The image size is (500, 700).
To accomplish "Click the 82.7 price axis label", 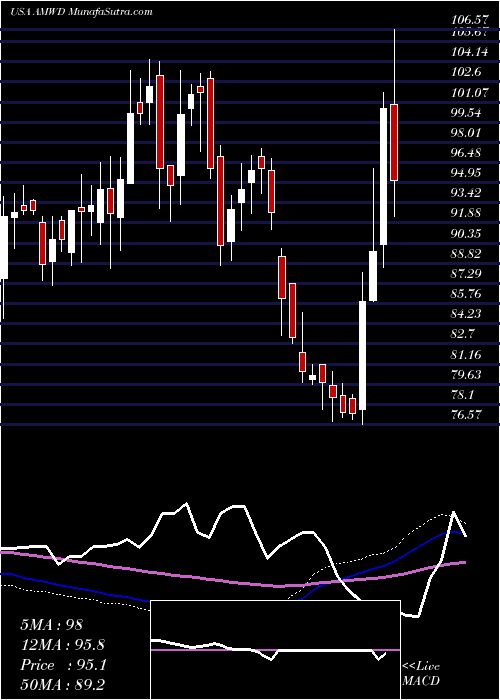I will (463, 334).
